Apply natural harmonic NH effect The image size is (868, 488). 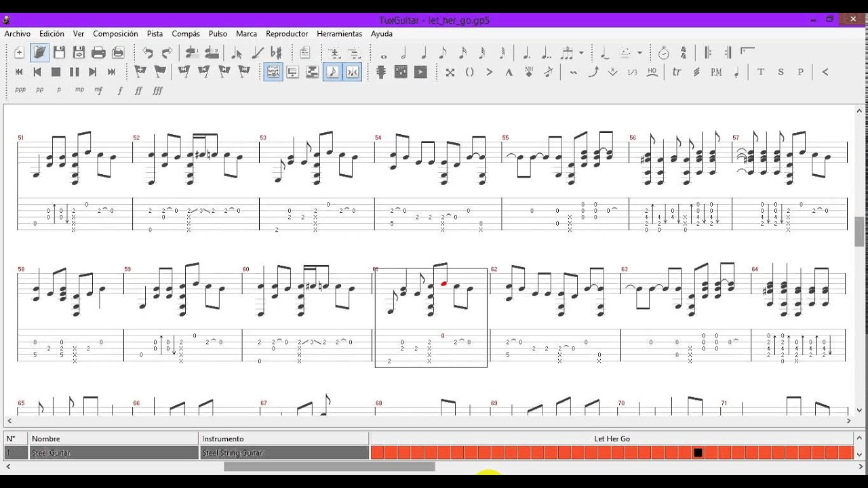(x=529, y=72)
